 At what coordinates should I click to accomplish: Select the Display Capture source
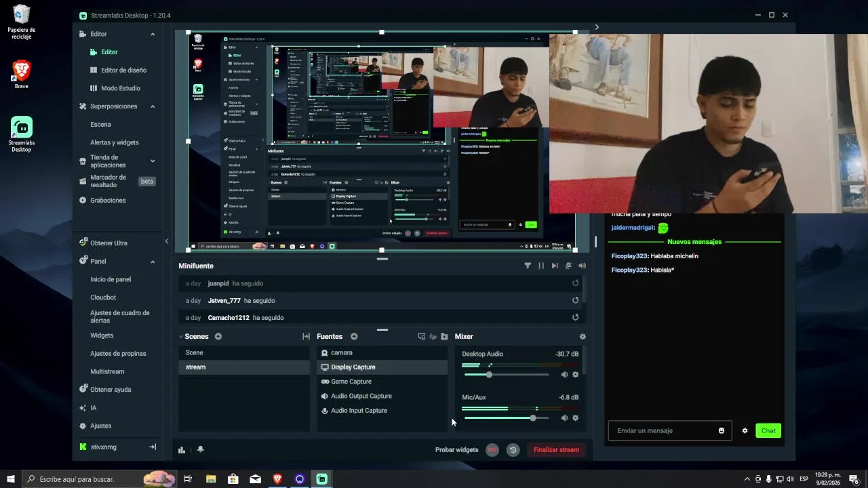point(382,367)
